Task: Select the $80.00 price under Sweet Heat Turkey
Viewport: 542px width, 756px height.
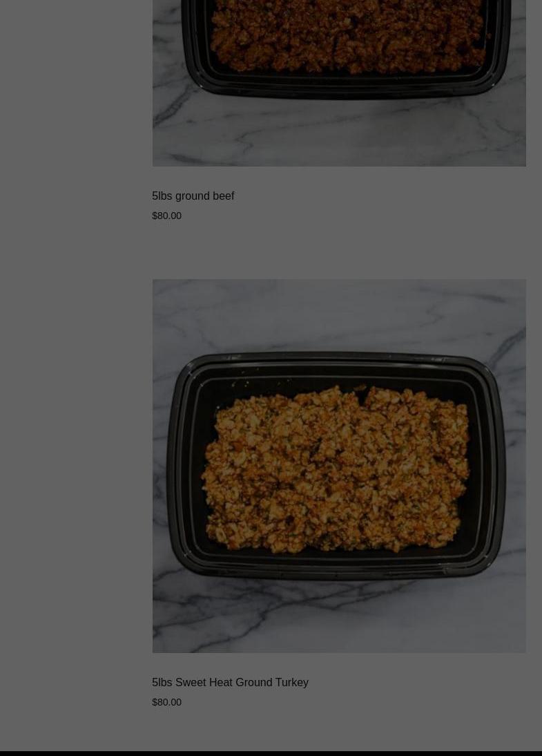Action: coord(166,703)
